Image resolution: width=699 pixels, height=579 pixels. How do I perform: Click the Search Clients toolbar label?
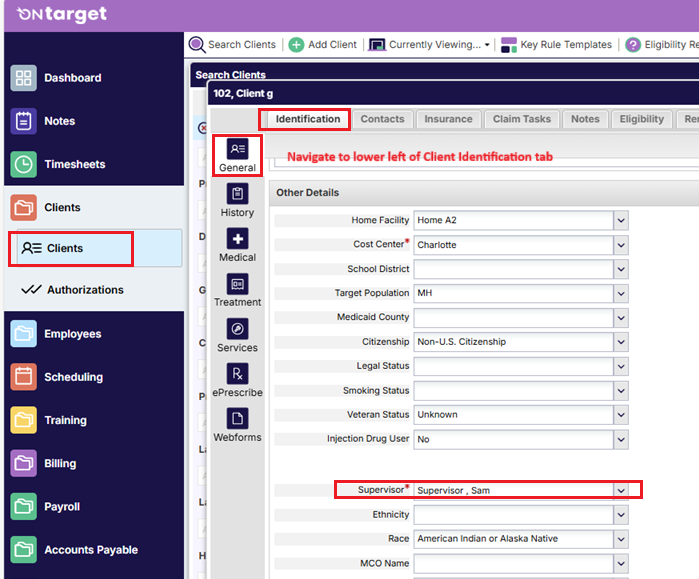(242, 45)
